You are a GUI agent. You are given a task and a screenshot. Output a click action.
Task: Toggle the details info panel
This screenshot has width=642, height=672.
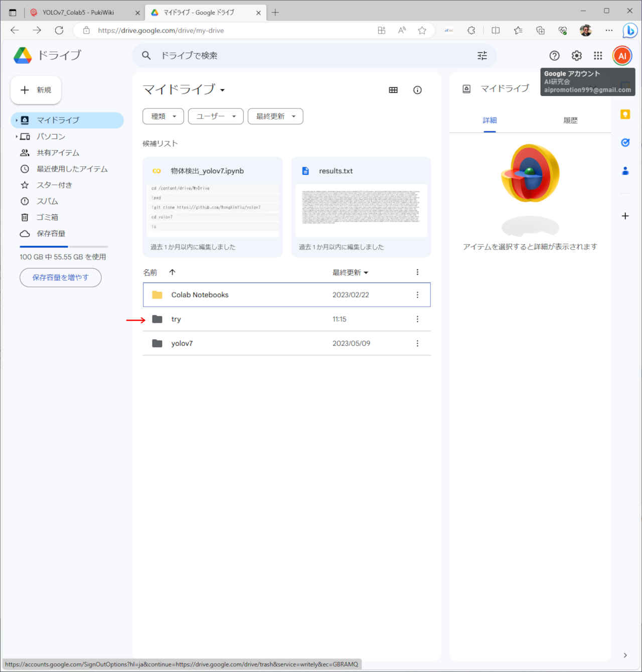point(417,90)
